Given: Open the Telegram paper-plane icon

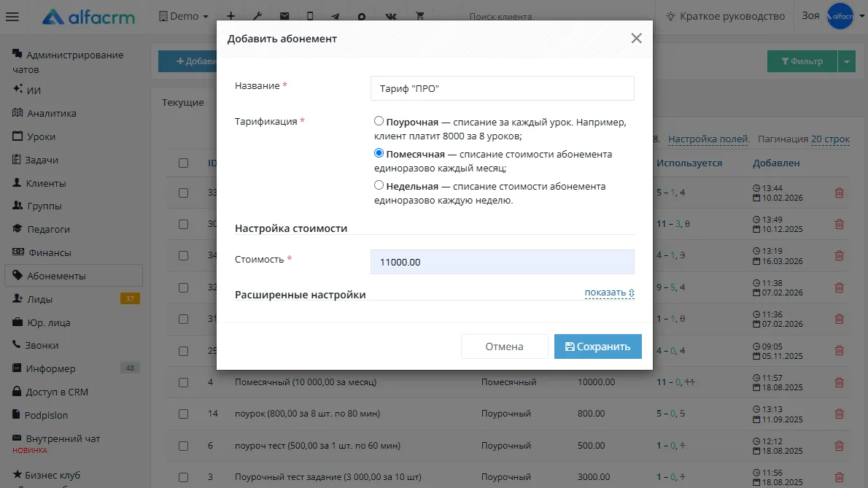Looking at the screenshot, I should [x=336, y=16].
